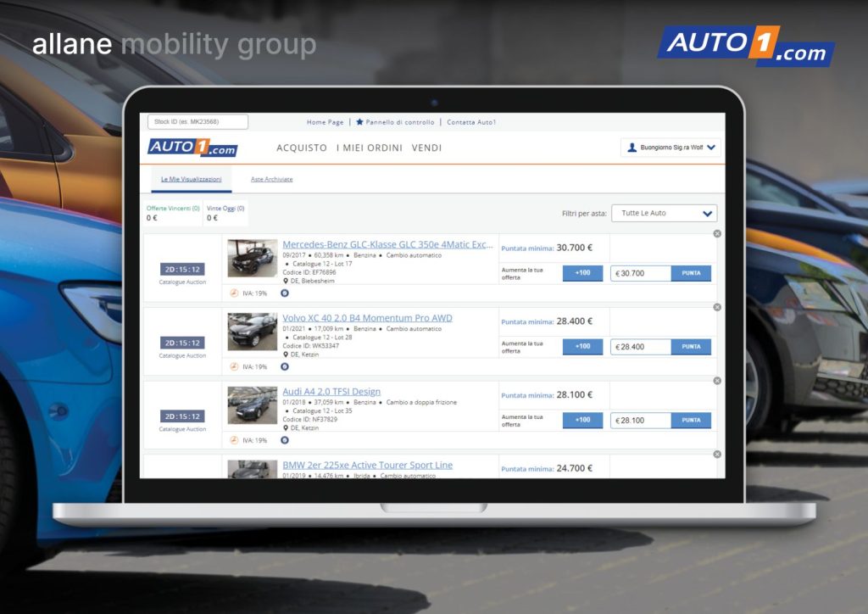Click PUNTA for the € 28.100 bid

(x=691, y=421)
